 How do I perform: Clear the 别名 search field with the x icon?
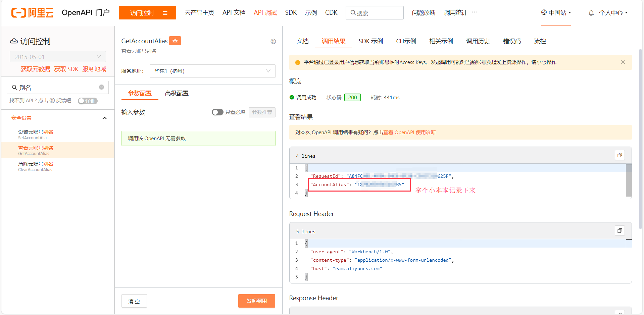coord(101,87)
